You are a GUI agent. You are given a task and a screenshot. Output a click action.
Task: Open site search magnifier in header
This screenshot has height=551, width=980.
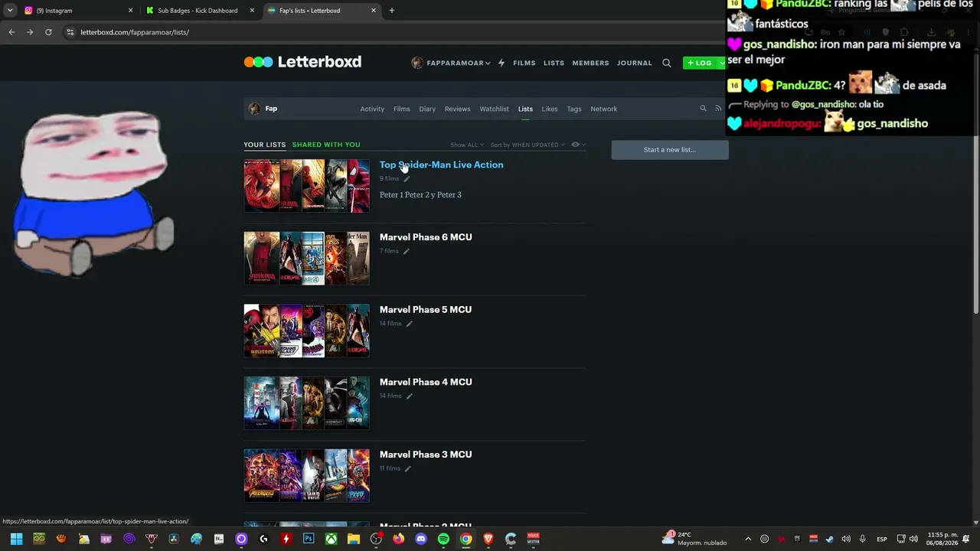coord(666,63)
